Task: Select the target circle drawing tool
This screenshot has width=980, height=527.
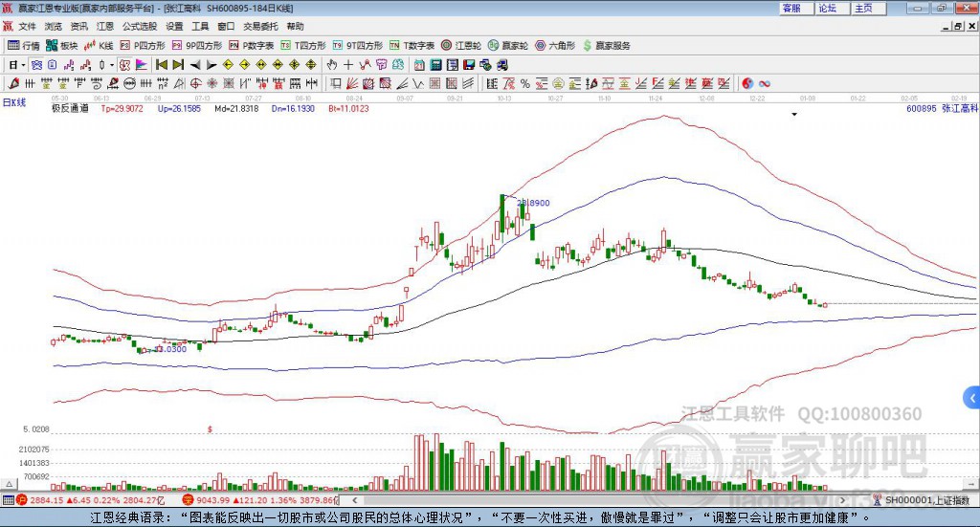Action: (x=195, y=83)
